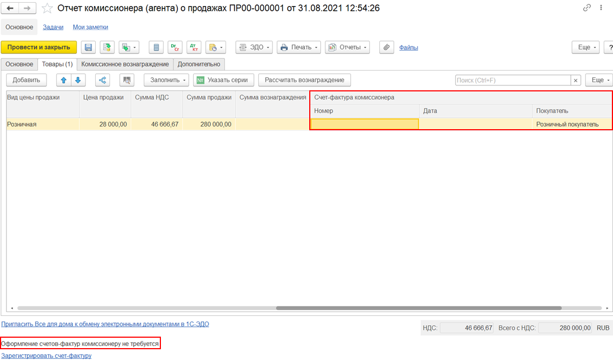Expand the Печать dropdown
613x364 pixels.
299,47
